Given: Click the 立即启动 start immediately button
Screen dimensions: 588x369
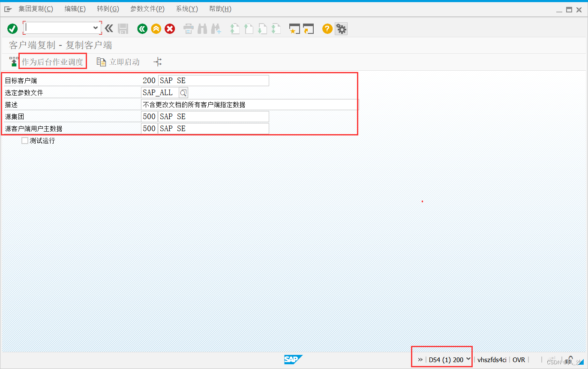Looking at the screenshot, I should 118,62.
